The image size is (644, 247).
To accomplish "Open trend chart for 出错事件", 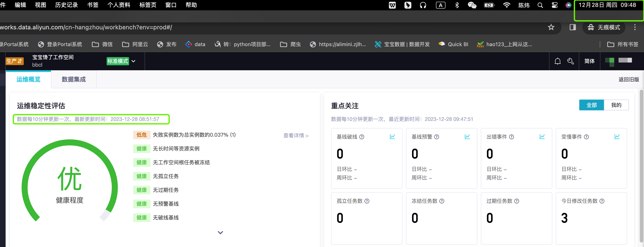I will pyautogui.click(x=542, y=137).
